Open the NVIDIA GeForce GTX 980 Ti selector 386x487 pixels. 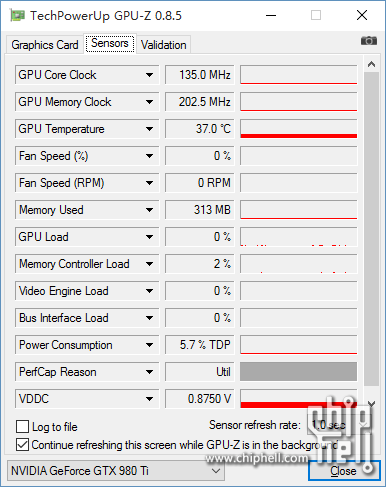[x=116, y=471]
